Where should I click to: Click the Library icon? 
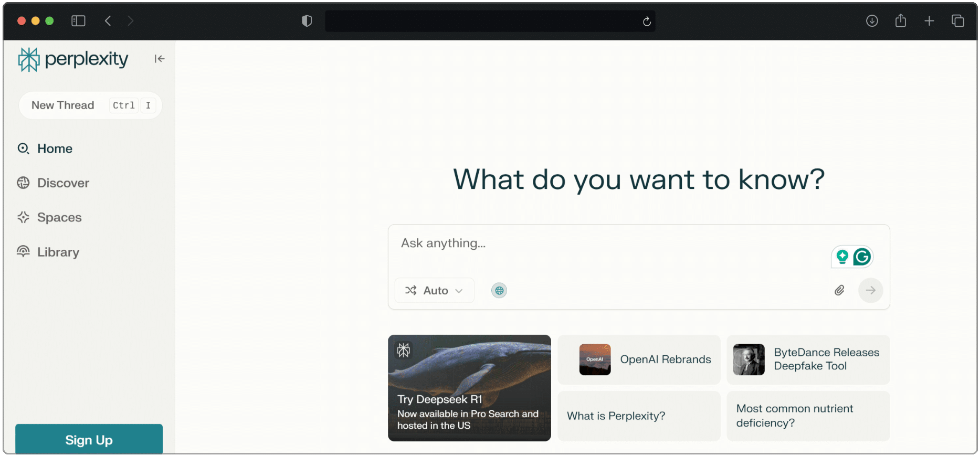click(23, 251)
